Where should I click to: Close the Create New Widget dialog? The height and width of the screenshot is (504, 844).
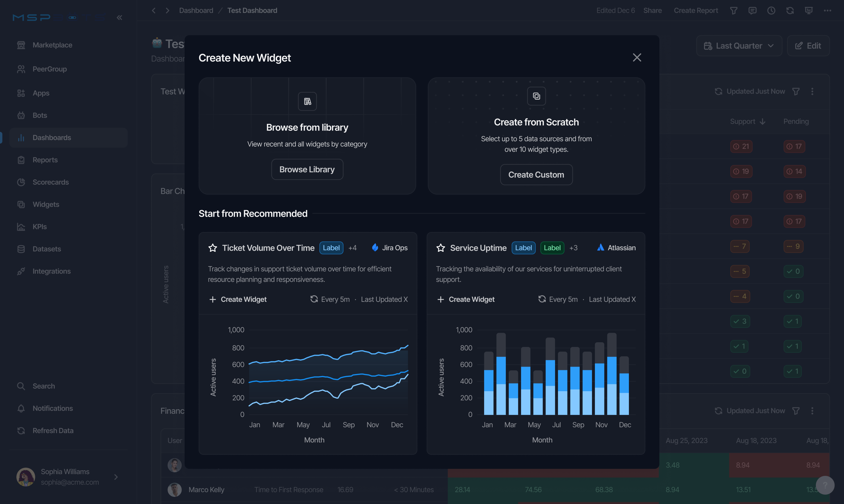(637, 57)
